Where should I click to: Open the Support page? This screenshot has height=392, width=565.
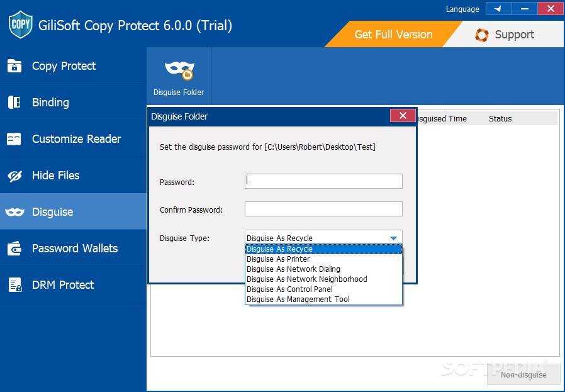pyautogui.click(x=505, y=35)
